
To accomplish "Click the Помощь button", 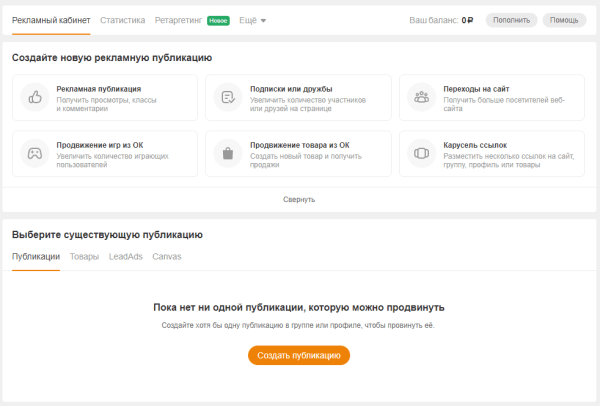I will (x=564, y=20).
